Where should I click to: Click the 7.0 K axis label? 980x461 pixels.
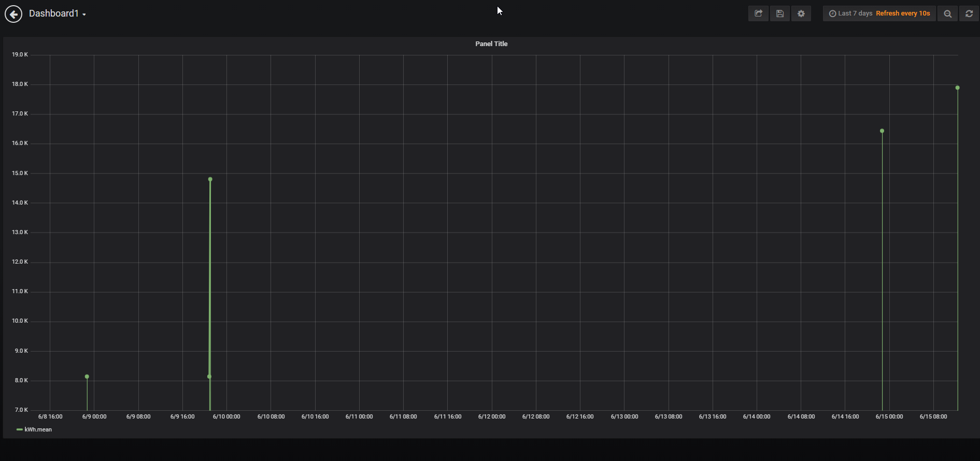point(21,410)
